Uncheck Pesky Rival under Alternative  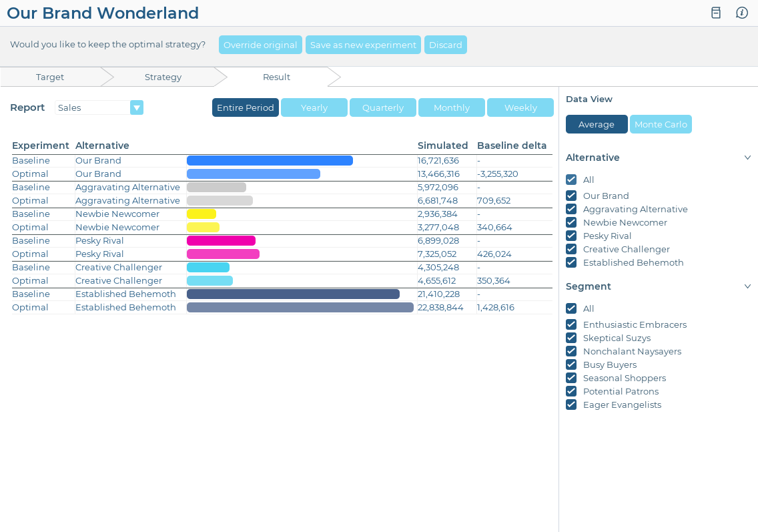571,236
